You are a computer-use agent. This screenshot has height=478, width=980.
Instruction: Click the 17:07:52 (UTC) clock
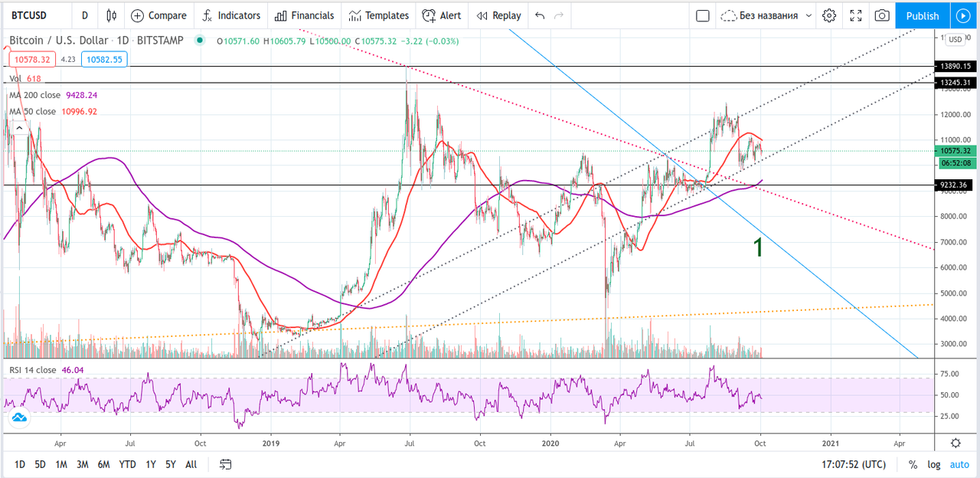pyautogui.click(x=854, y=465)
